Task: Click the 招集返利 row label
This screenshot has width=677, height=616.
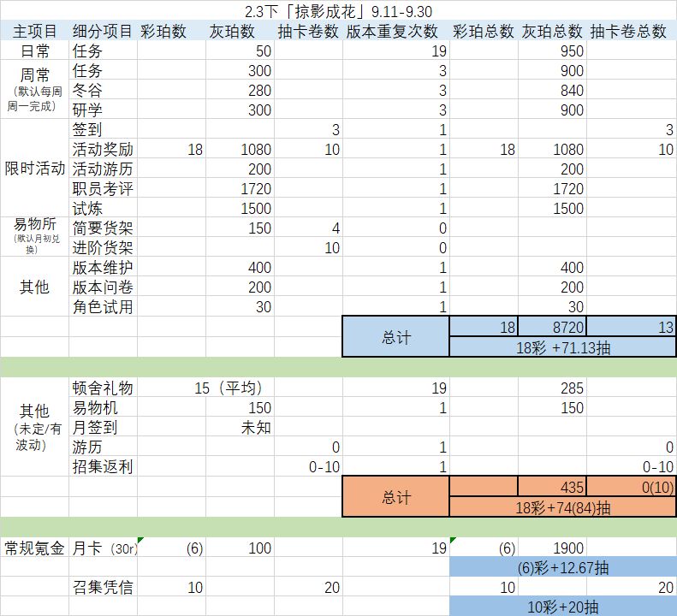Action: pos(103,466)
